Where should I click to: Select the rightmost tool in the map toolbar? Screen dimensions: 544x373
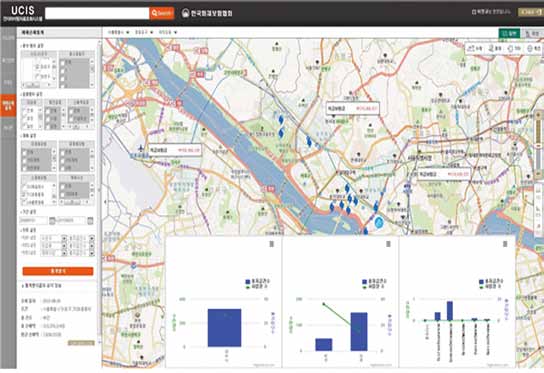534,49
